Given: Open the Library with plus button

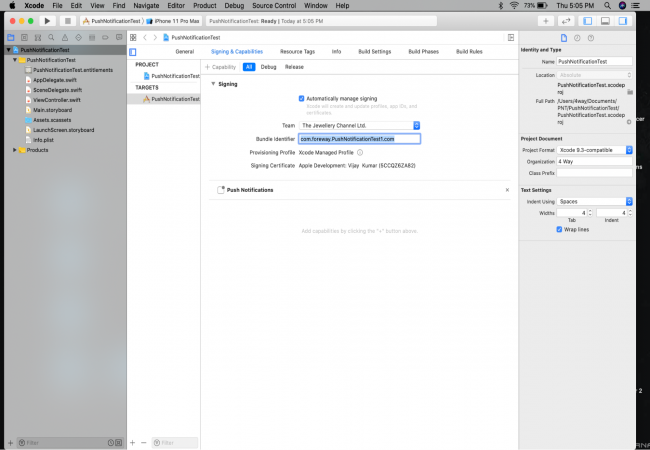Looking at the screenshot, I should (x=546, y=21).
